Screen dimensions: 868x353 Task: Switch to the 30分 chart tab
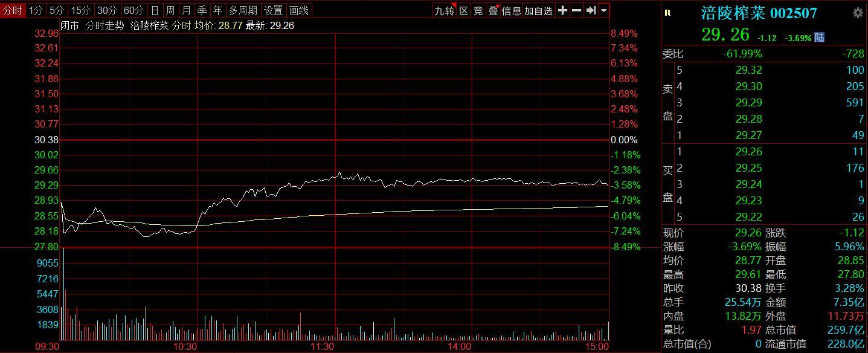pyautogui.click(x=107, y=10)
